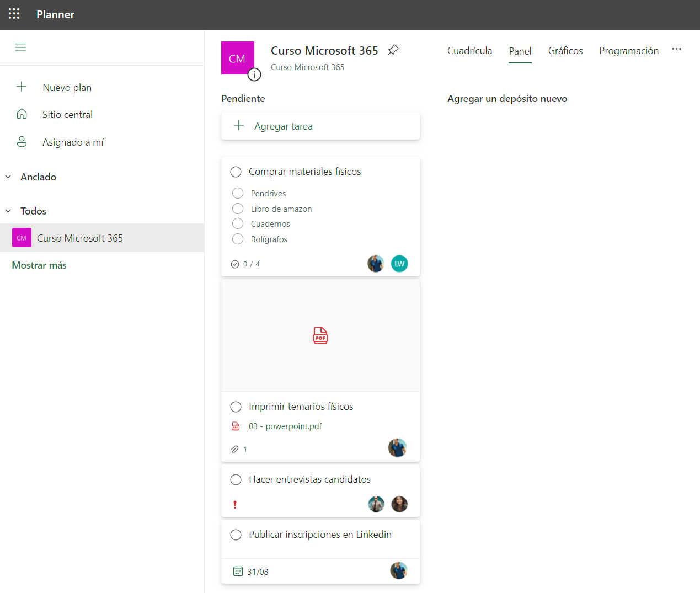The width and height of the screenshot is (700, 593).
Task: Click the Anclado section label
Action: (39, 177)
